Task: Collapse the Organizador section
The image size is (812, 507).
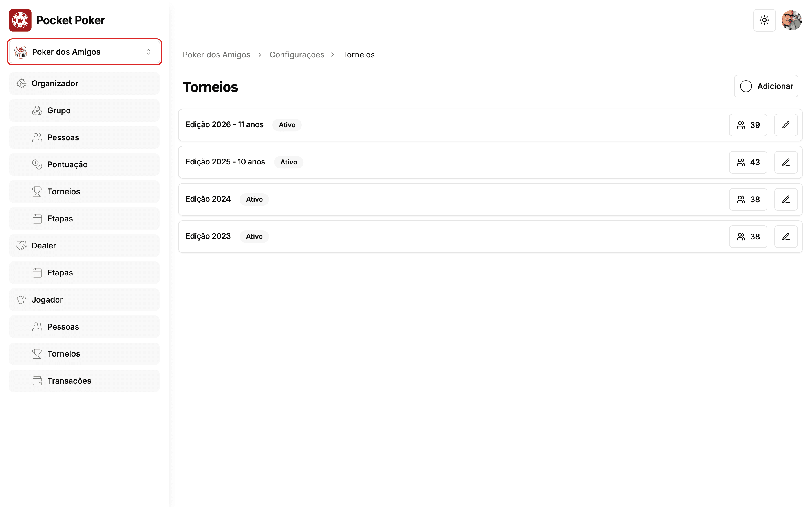Action: tap(84, 83)
